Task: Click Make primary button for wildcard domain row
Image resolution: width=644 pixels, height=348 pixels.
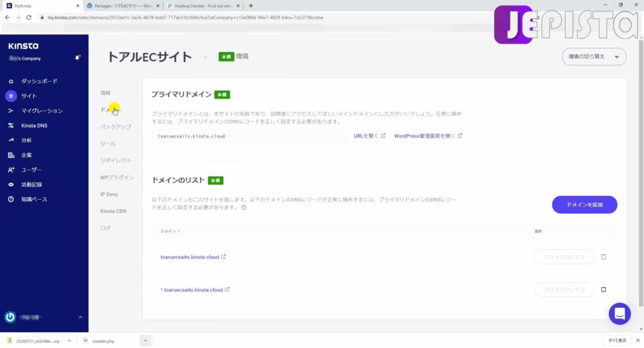Action: point(564,290)
